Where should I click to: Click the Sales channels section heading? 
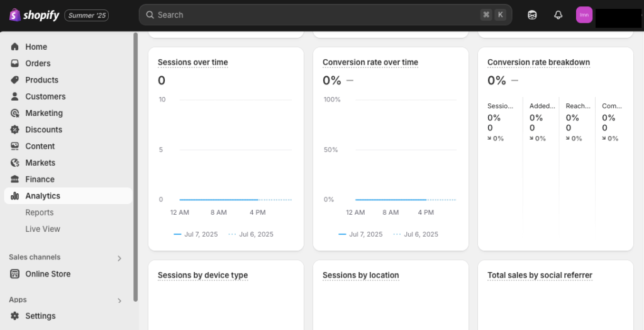click(x=35, y=257)
